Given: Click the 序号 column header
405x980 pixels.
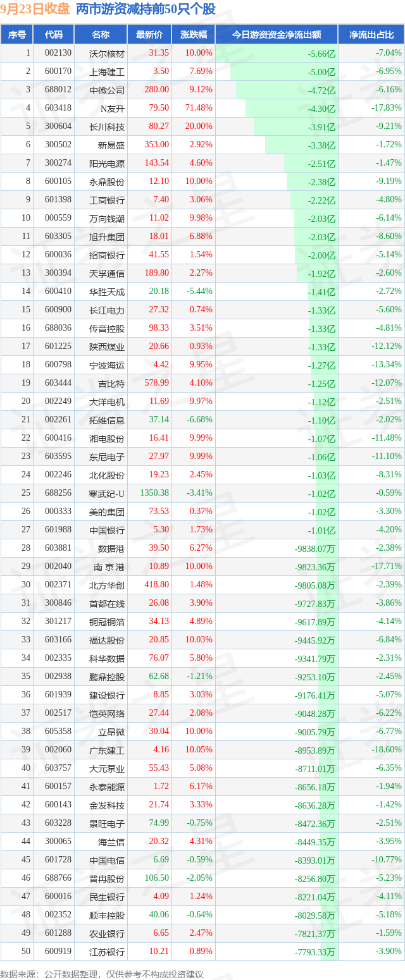Looking at the screenshot, I should point(17,35).
